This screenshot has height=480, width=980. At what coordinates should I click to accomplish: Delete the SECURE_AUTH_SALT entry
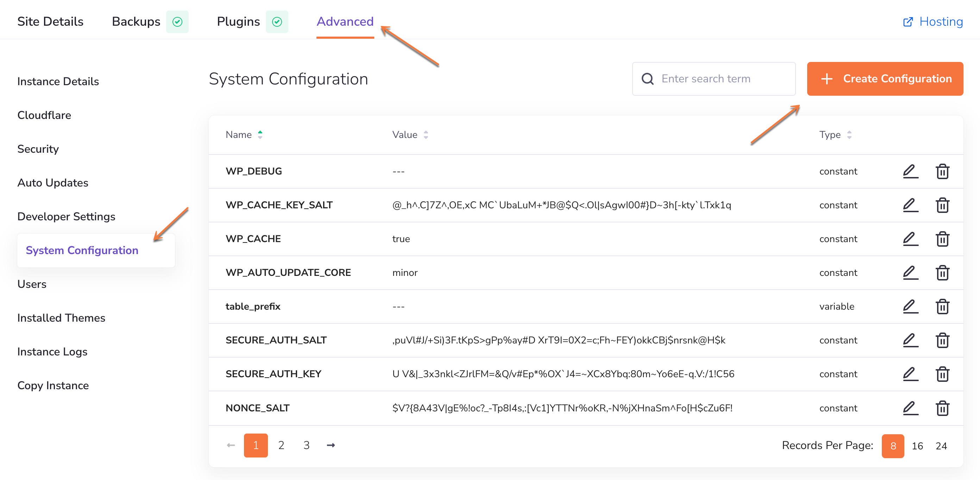(x=942, y=340)
